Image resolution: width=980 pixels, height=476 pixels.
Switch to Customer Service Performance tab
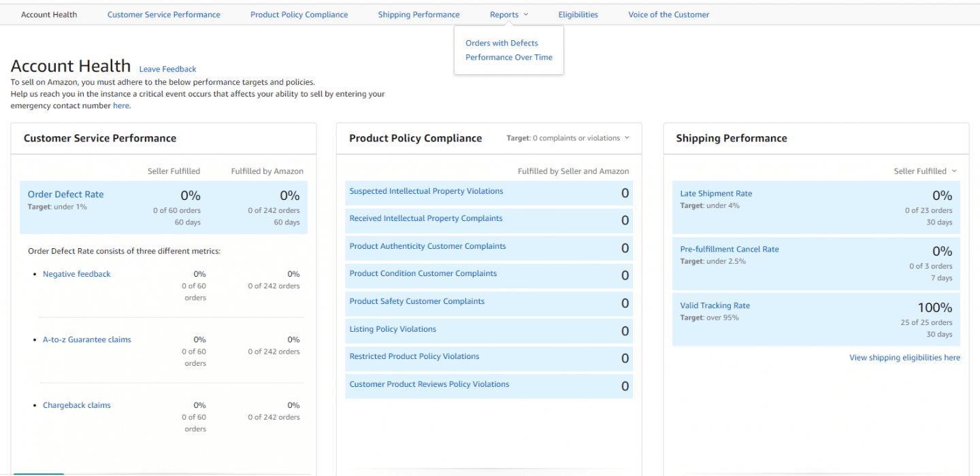pos(163,14)
